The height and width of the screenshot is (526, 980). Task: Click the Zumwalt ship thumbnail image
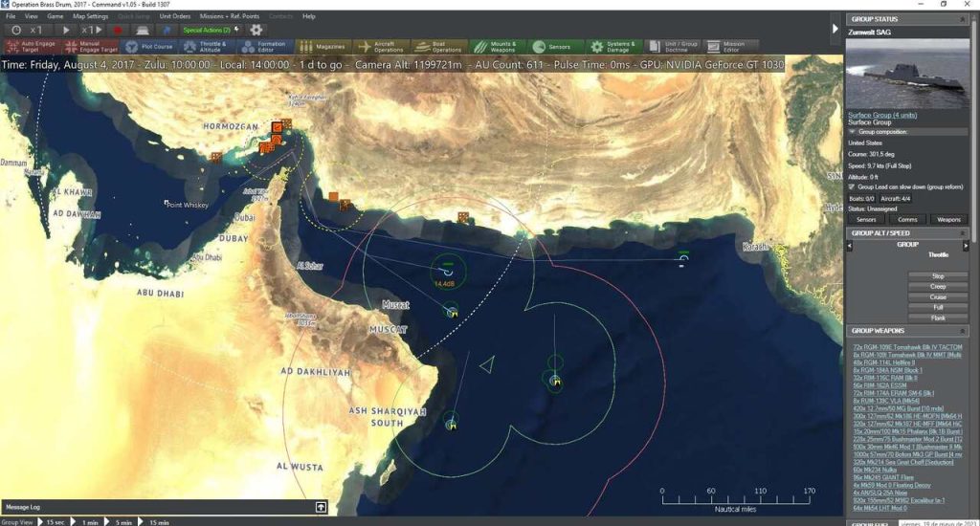click(x=907, y=73)
